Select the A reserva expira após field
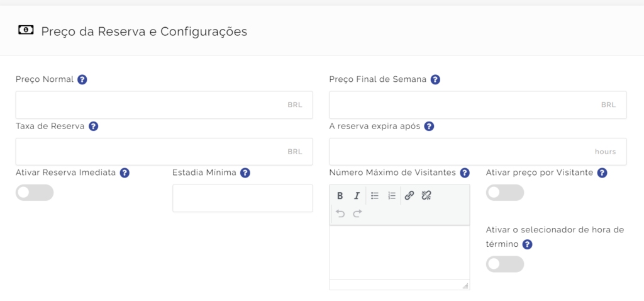This screenshot has width=644, height=301. 478,152
